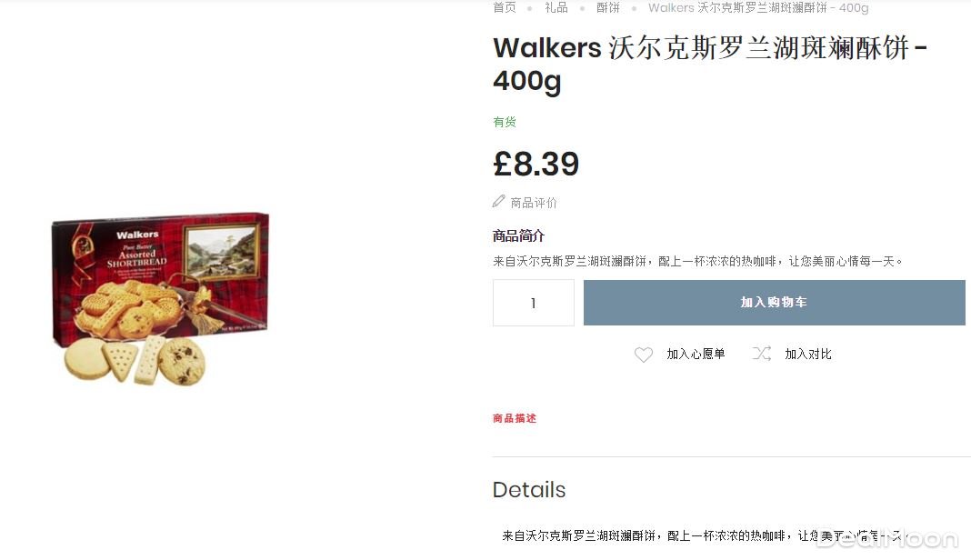Open the 商品评价 review link

(533, 203)
